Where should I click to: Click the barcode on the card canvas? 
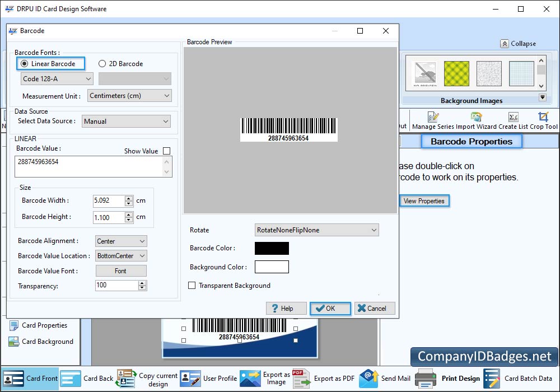point(239,329)
